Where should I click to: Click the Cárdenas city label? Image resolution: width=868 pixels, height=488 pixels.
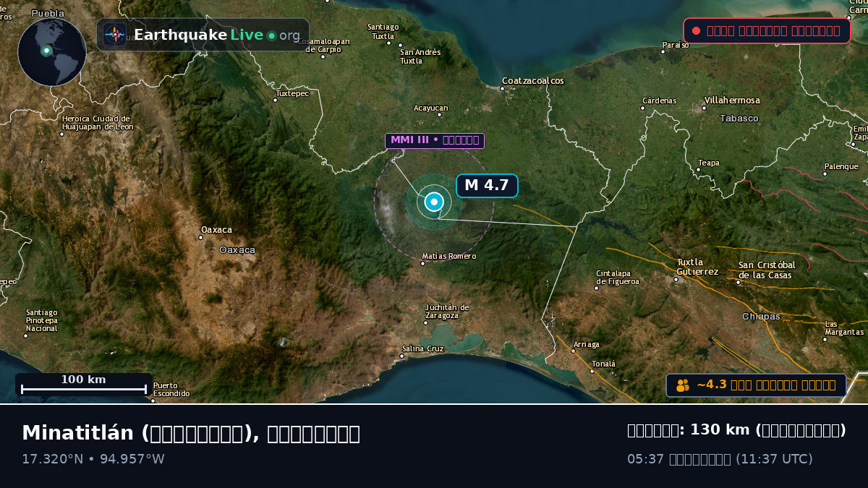click(660, 100)
